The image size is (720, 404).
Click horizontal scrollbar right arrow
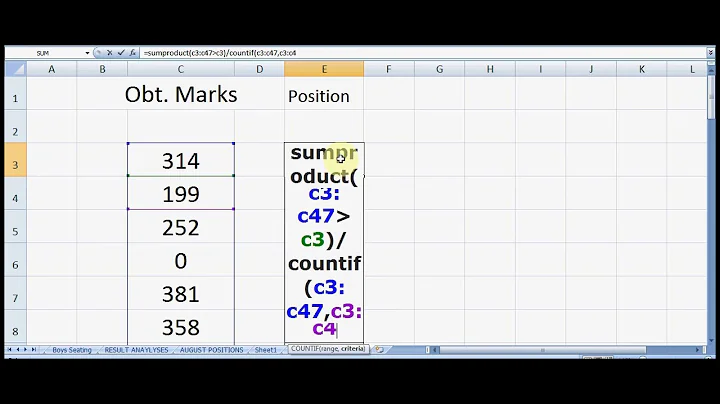[698, 350]
